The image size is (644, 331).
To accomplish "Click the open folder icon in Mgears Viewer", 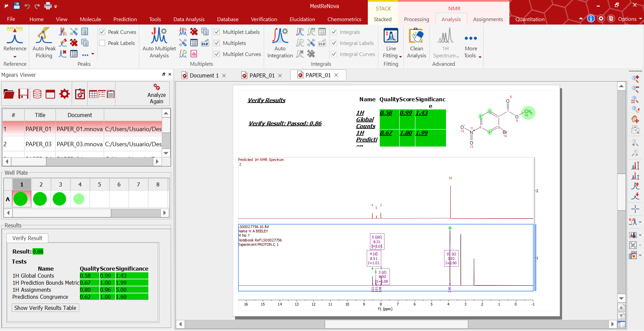I will [x=9, y=94].
